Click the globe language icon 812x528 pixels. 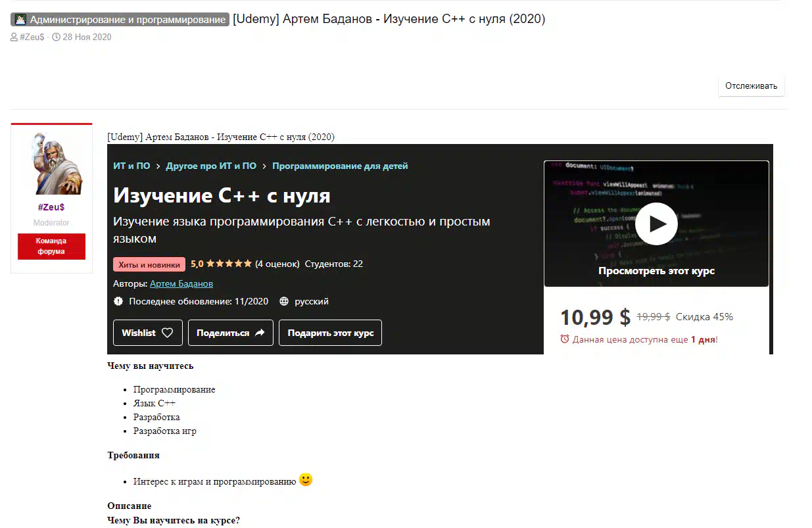coord(284,302)
